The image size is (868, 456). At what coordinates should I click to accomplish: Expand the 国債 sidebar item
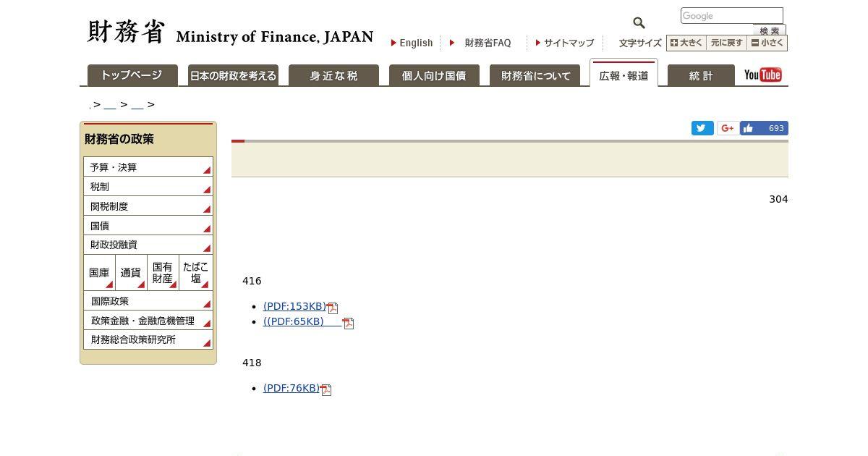148,226
